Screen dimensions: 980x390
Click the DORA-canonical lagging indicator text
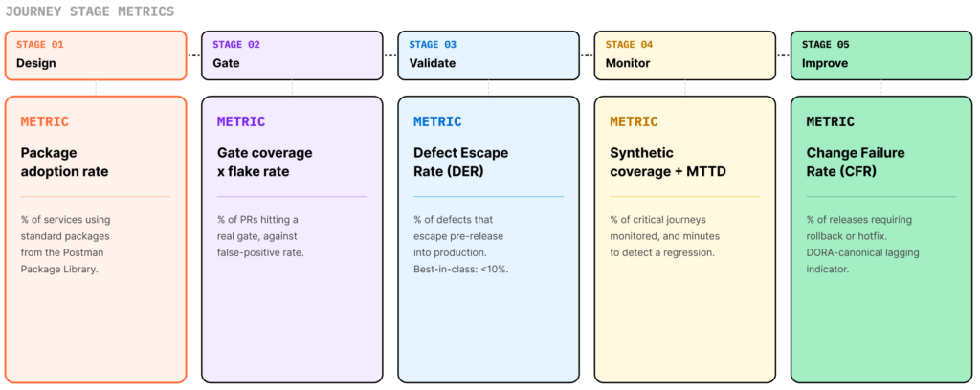[862, 262]
